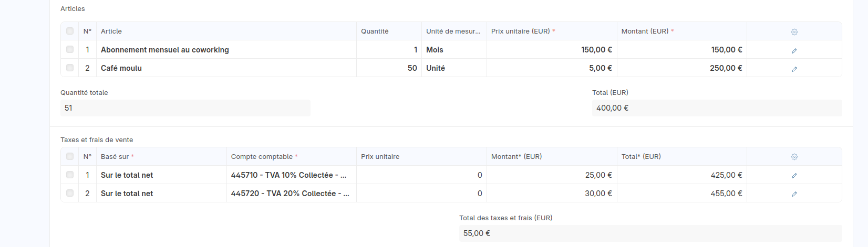Screen dimensions: 868x247
Task: Click the Café moulu article name
Action: point(121,68)
